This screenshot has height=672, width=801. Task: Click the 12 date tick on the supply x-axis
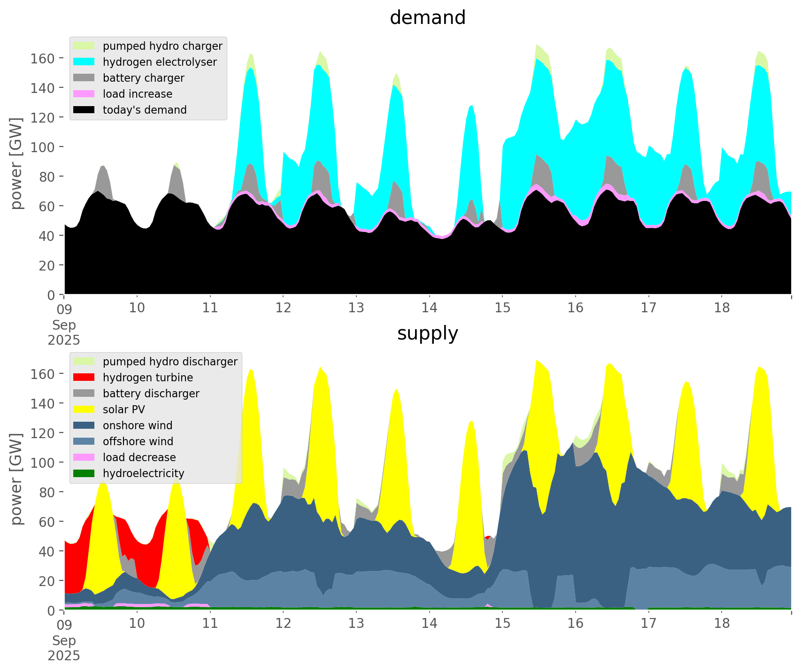tap(283, 624)
